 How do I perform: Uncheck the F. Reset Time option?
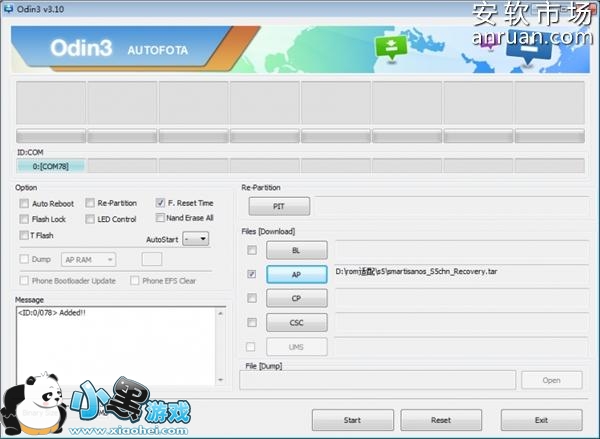[161, 203]
